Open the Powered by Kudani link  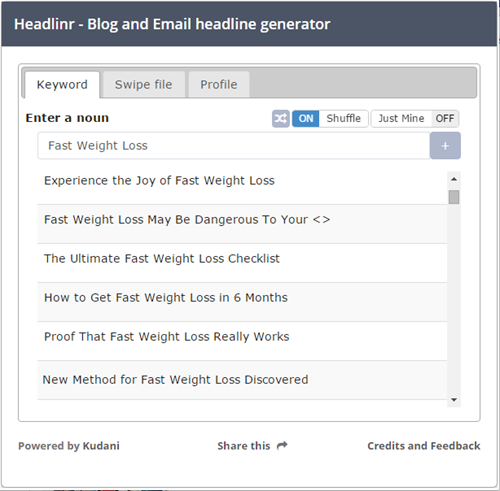69,446
